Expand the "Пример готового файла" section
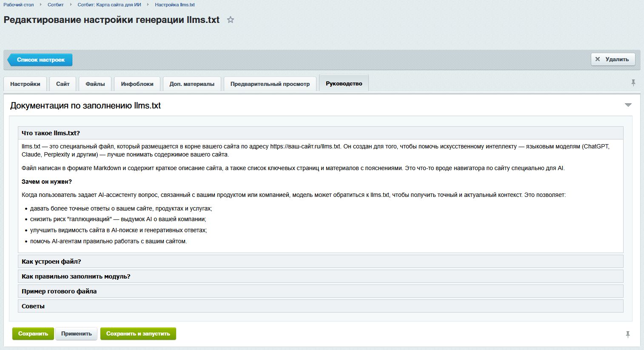This screenshot has width=644, height=350. click(59, 291)
